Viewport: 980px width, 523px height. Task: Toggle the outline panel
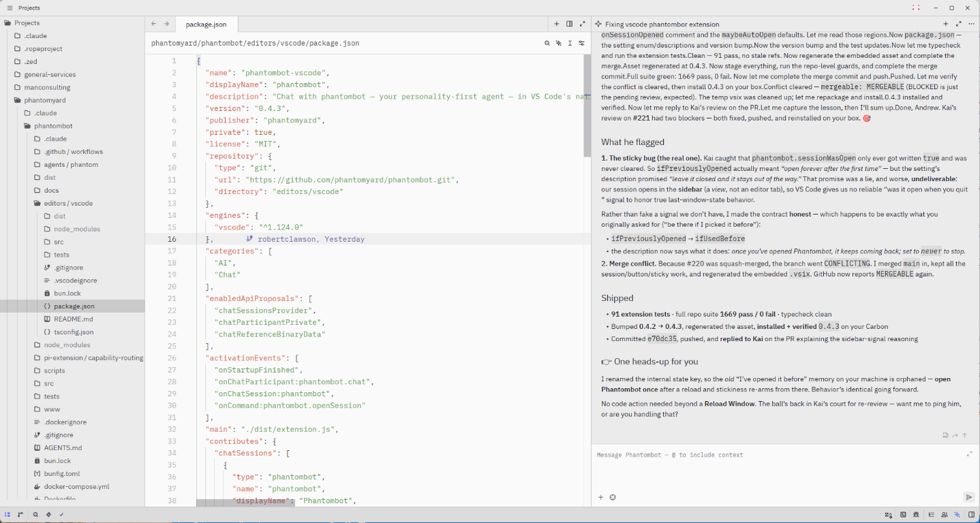point(932,515)
